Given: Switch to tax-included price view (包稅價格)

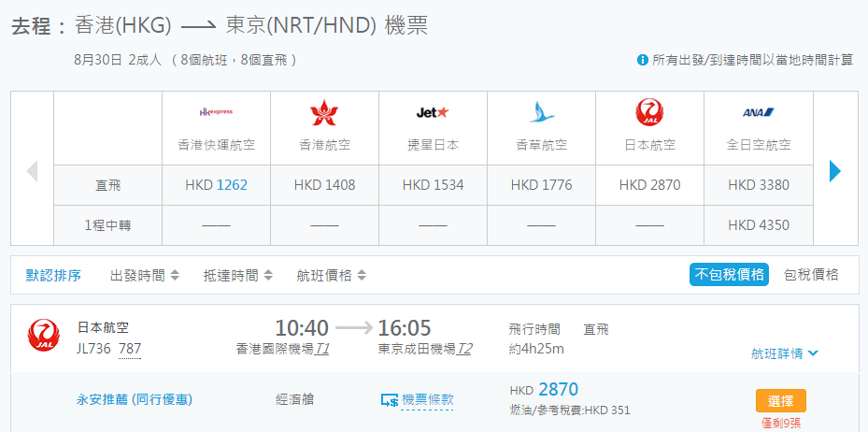Looking at the screenshot, I should [x=811, y=275].
